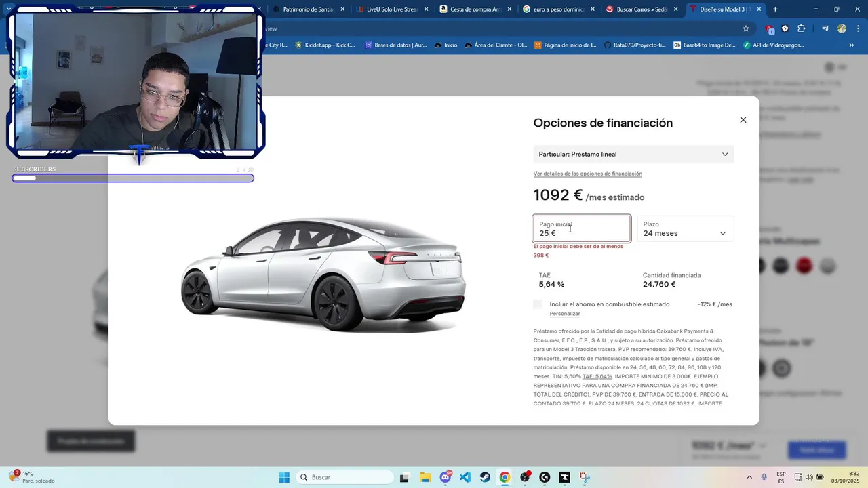This screenshot has width=868, height=488.
Task: Close the euro a peso tab
Action: tap(593, 9)
